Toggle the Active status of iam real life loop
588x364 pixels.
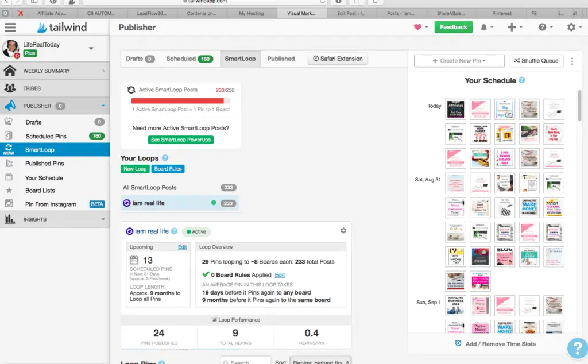click(x=196, y=232)
